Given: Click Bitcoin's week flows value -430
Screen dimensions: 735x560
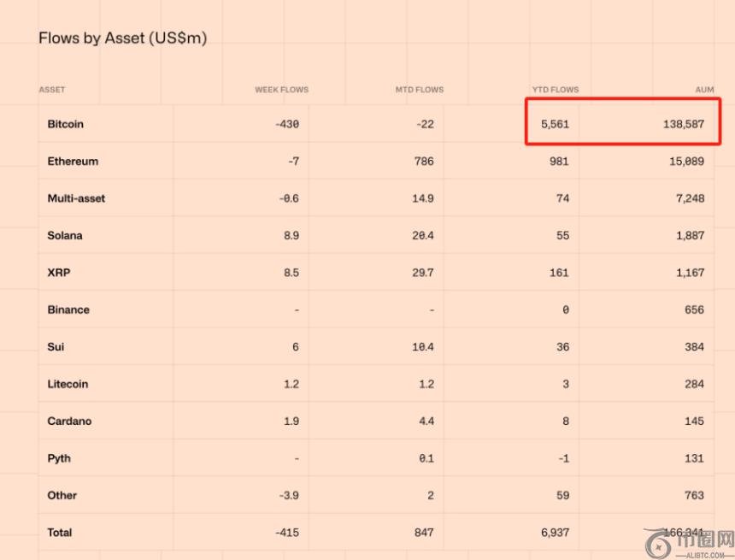Looking at the screenshot, I should coord(287,124).
